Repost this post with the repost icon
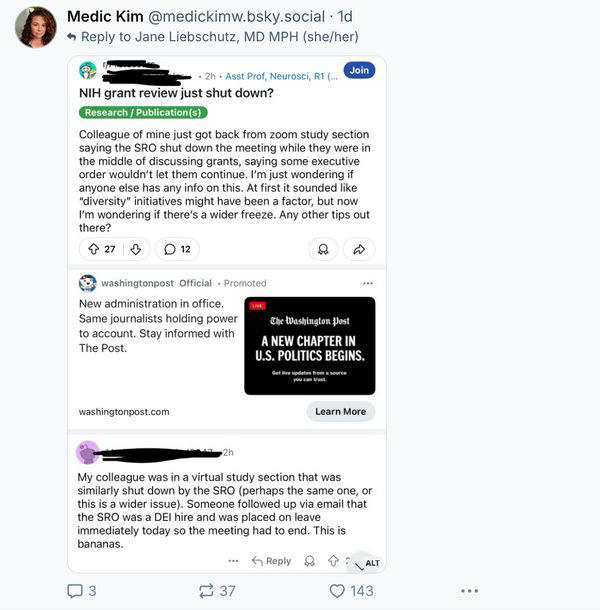 click(x=206, y=591)
